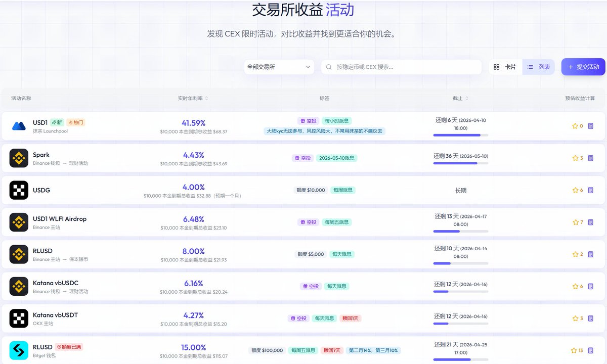Open yield calculator for USDG row
Image resolution: width=607 pixels, height=364 pixels.
(x=590, y=190)
